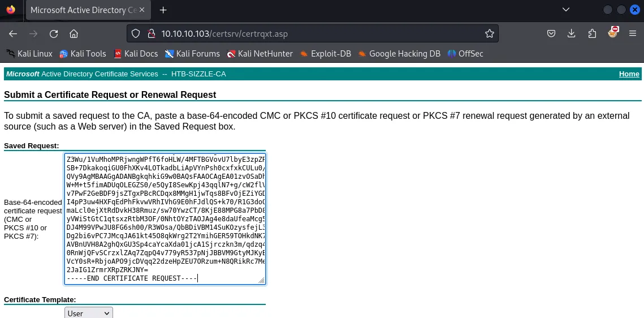644x318 pixels.
Task: Open the extensions puzzle icon
Action: point(592,34)
